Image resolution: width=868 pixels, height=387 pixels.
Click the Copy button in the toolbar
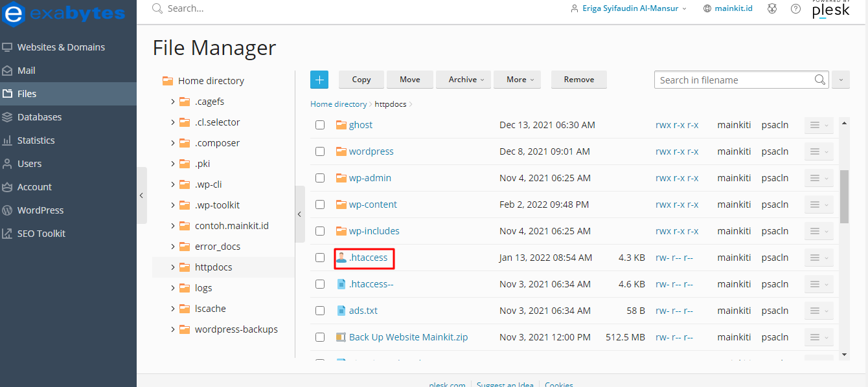point(361,79)
